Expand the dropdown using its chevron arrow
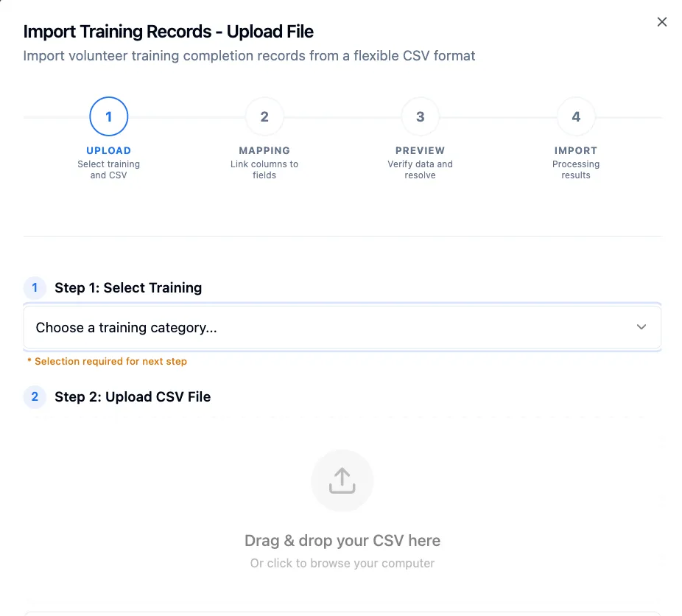Viewport: 682px width, 616px height. (x=641, y=328)
